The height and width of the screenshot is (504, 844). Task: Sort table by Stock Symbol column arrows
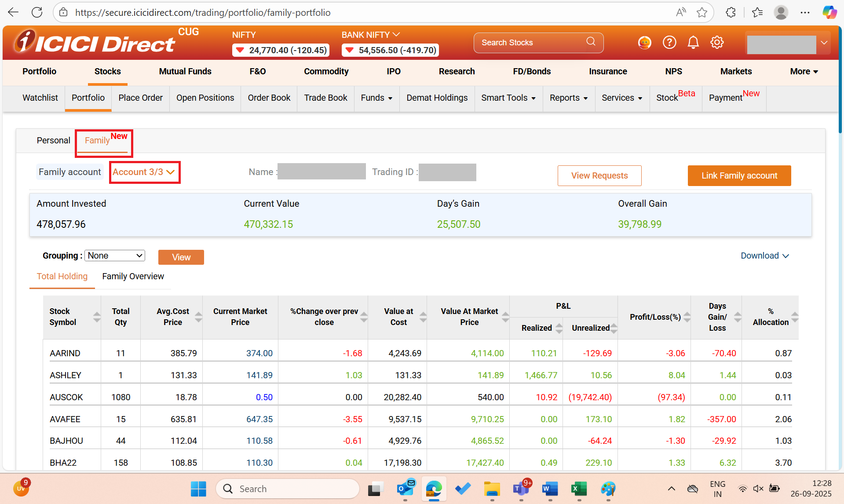(97, 317)
